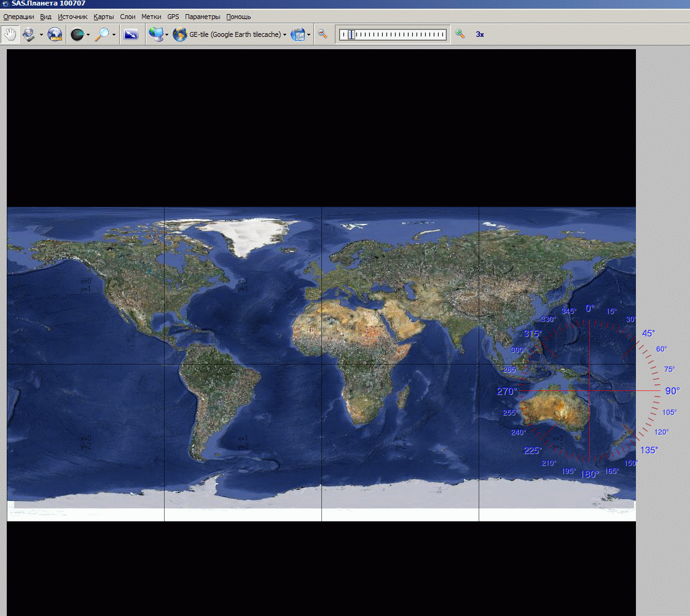Open dropdown arrow beside selection operations icon
The image size is (690, 616).
[41, 35]
